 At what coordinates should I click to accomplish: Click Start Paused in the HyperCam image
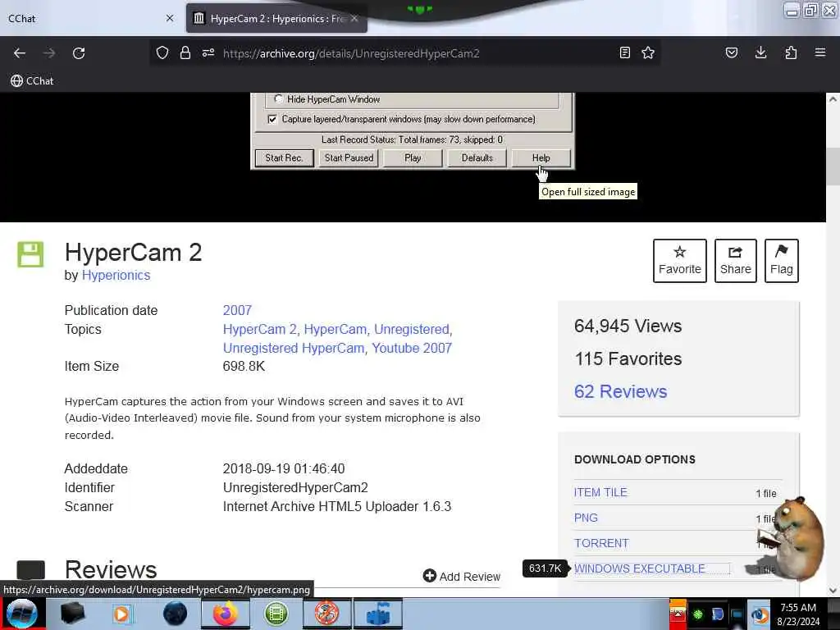point(349,158)
